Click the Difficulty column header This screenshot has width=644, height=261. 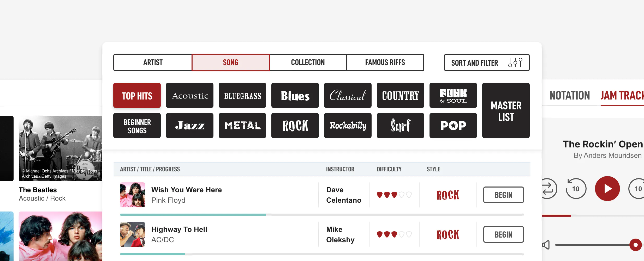tap(389, 169)
